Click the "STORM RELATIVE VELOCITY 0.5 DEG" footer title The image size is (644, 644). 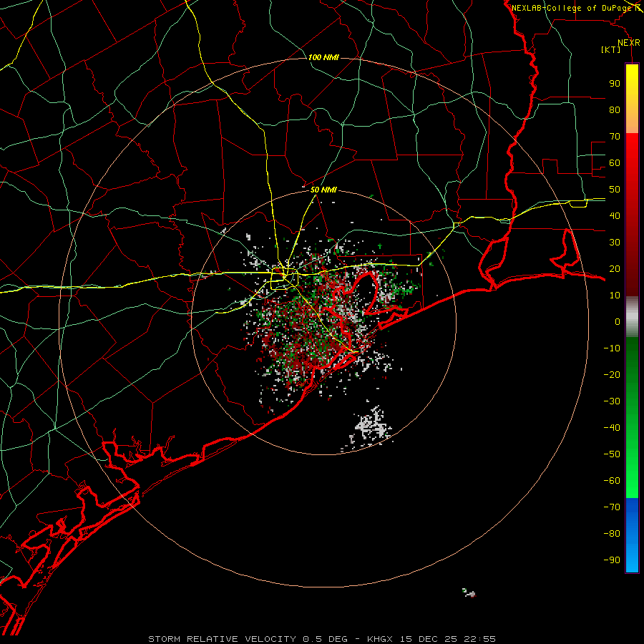[x=248, y=639]
